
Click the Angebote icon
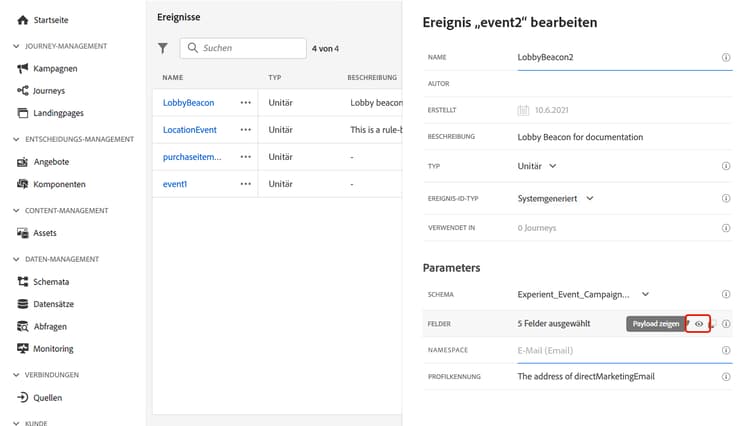point(22,162)
